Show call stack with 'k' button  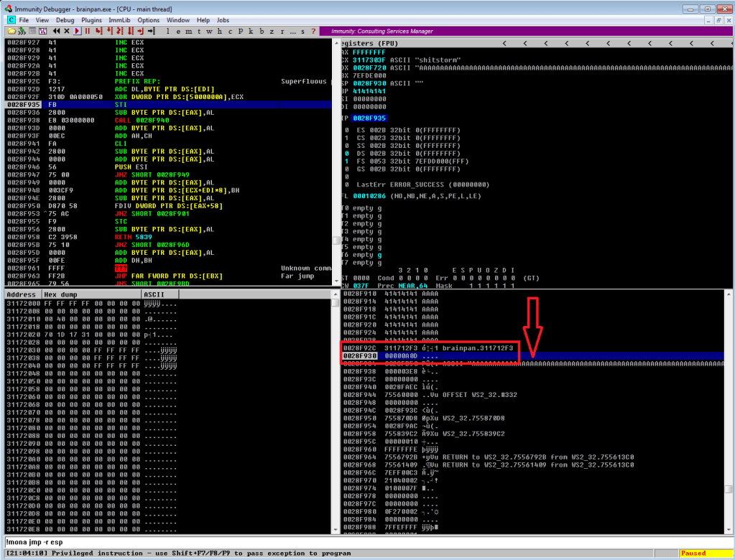point(250,32)
